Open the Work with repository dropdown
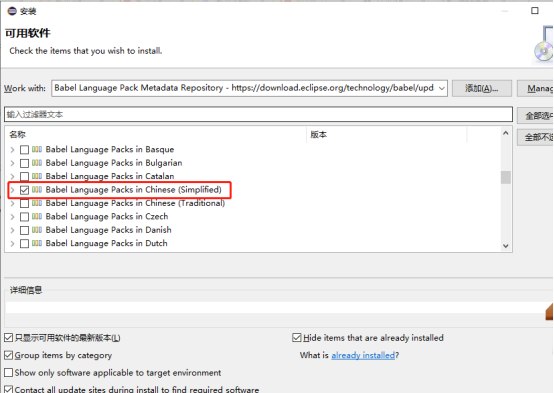Image resolution: width=554 pixels, height=393 pixels. (x=441, y=88)
